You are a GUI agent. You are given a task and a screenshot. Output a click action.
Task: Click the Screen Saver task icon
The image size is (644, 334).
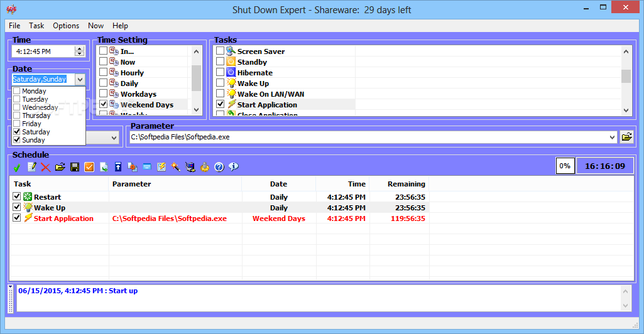(x=231, y=51)
